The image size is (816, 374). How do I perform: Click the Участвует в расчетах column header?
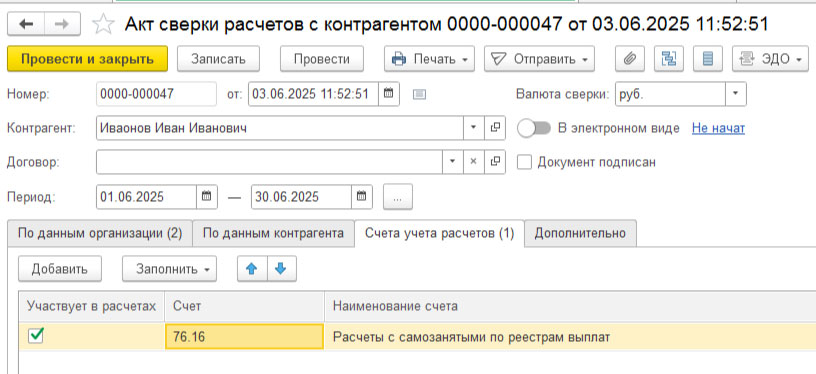(x=92, y=306)
